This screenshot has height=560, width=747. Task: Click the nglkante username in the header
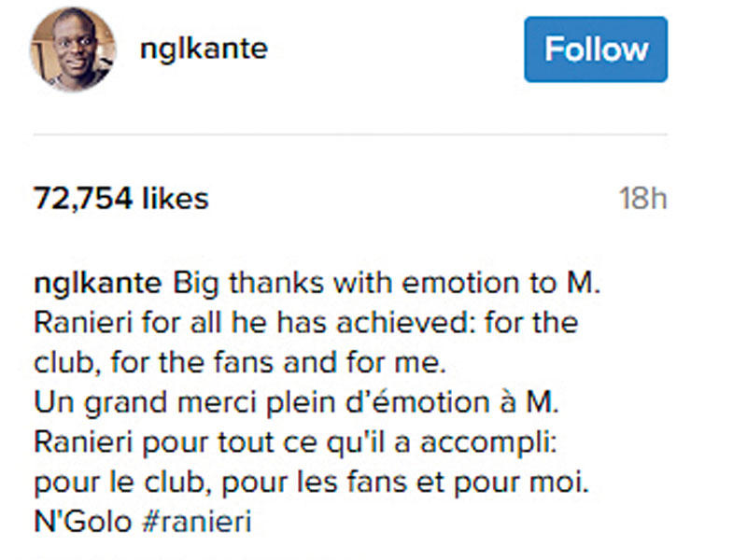(203, 49)
